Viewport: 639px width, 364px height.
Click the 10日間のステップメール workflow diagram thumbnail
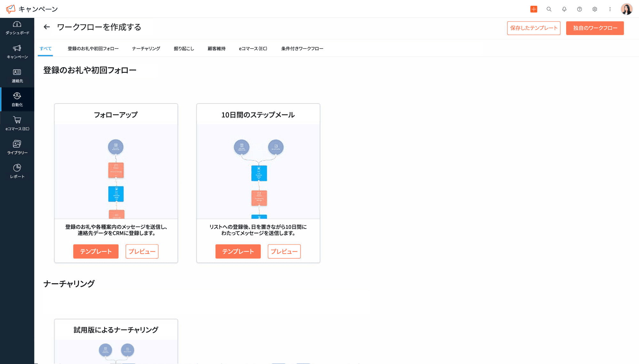(x=258, y=172)
